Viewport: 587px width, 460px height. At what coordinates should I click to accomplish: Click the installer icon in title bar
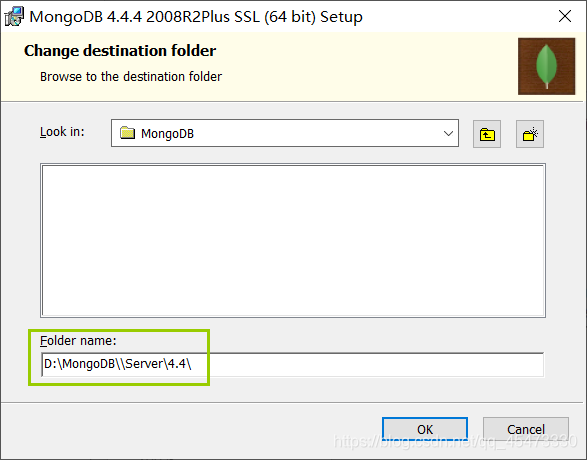pos(14,16)
